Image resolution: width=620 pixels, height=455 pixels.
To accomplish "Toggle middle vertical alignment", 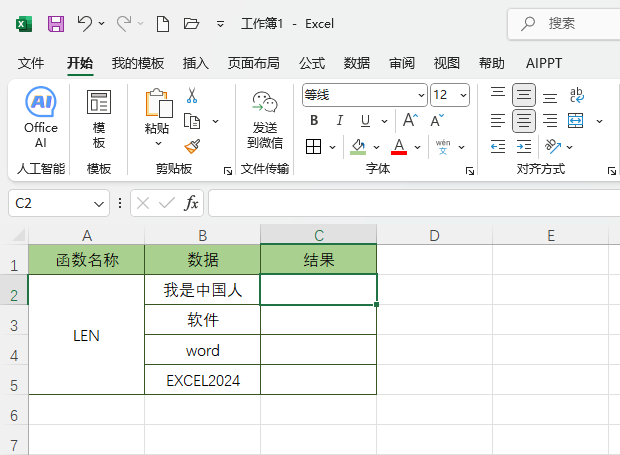I will pyautogui.click(x=524, y=95).
